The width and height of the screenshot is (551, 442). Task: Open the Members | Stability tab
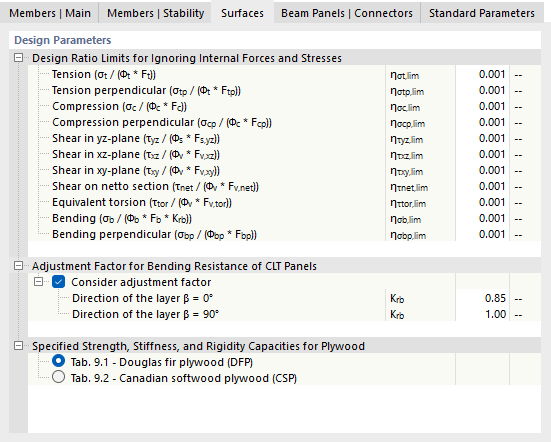pos(155,13)
